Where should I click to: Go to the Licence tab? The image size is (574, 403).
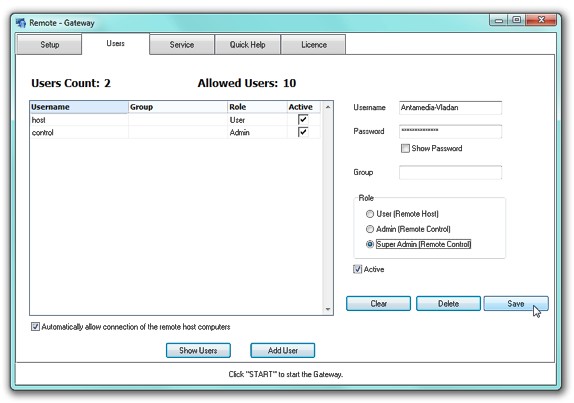(x=314, y=45)
